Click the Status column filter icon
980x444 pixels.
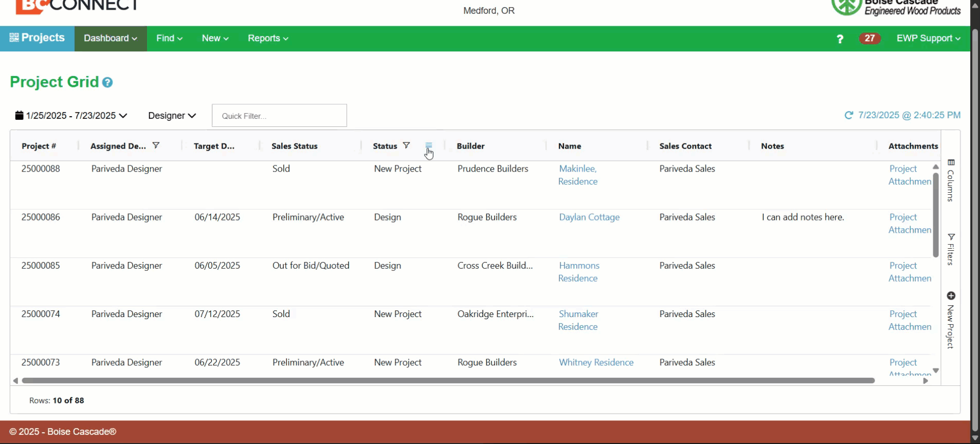pyautogui.click(x=406, y=145)
